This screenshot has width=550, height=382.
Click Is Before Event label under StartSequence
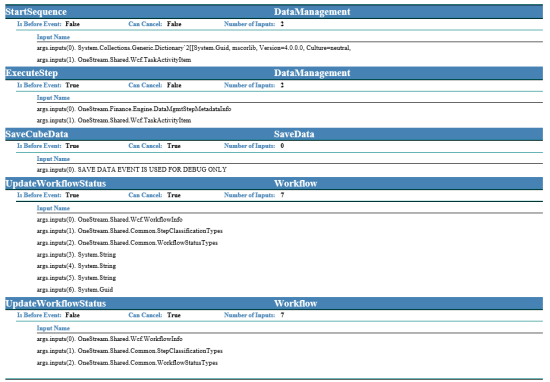click(x=39, y=24)
